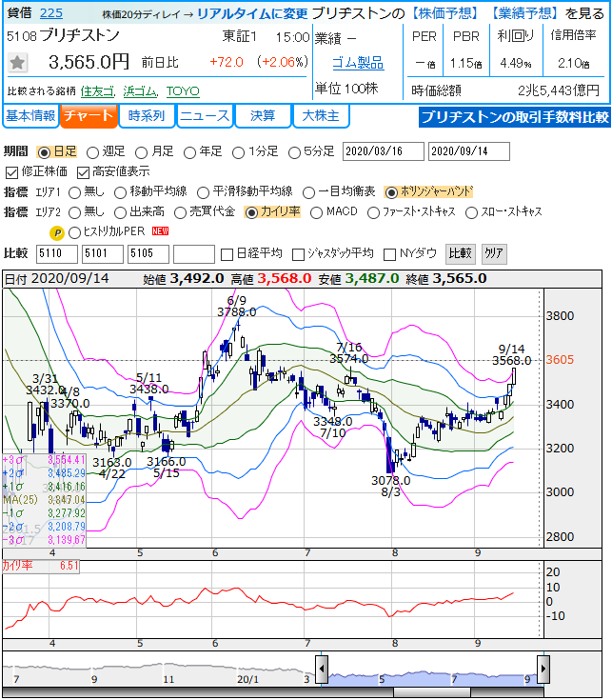The width and height of the screenshot is (612, 700).
Task: Click comparison code field 5110
Action: tap(57, 254)
